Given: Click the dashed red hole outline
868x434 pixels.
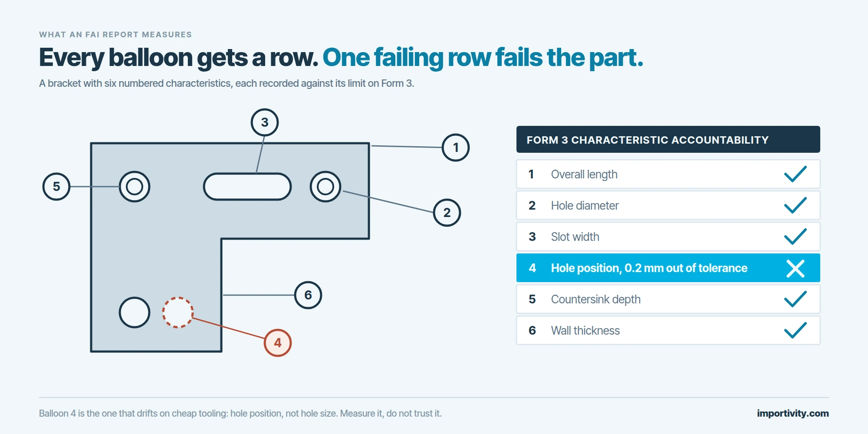Looking at the screenshot, I should [178, 312].
